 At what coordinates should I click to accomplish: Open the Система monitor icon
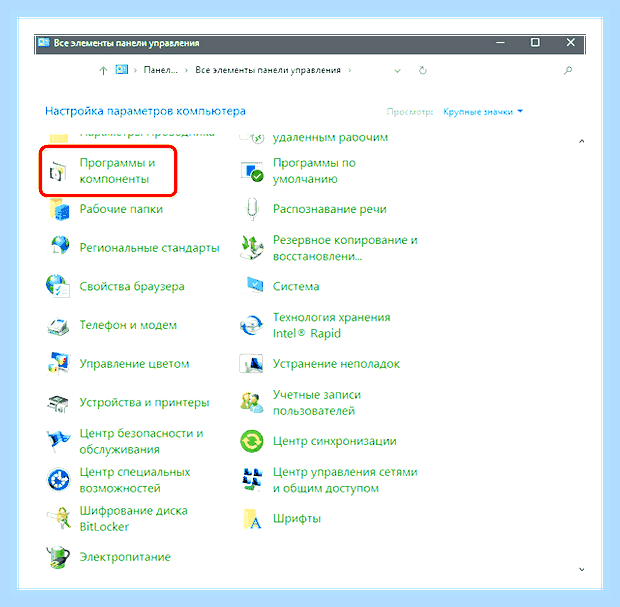point(253,286)
